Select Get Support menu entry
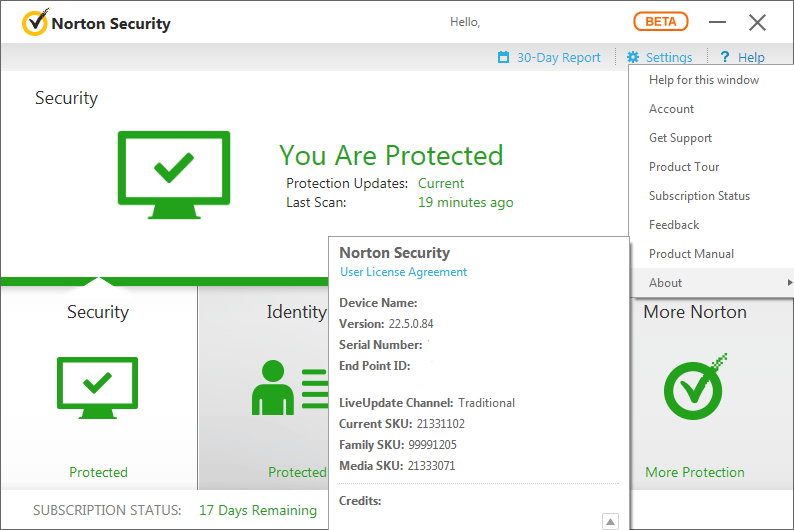Screen dimensions: 794x530 [x=680, y=138]
